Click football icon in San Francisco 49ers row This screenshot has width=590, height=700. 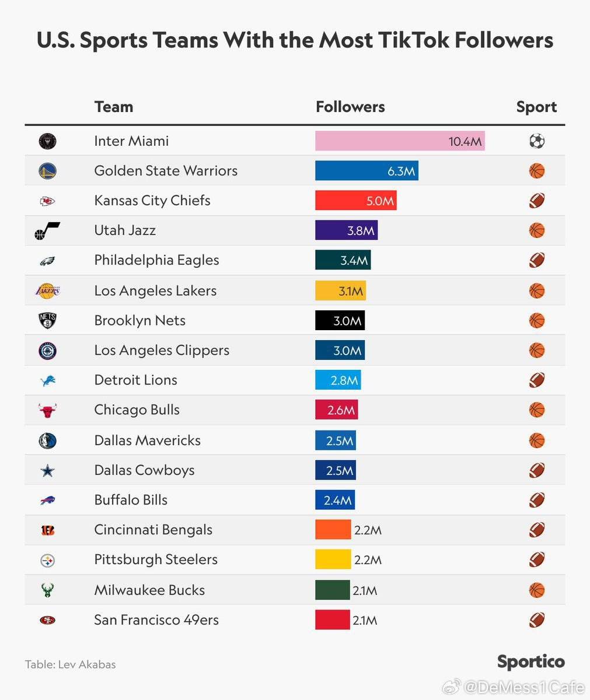(537, 619)
